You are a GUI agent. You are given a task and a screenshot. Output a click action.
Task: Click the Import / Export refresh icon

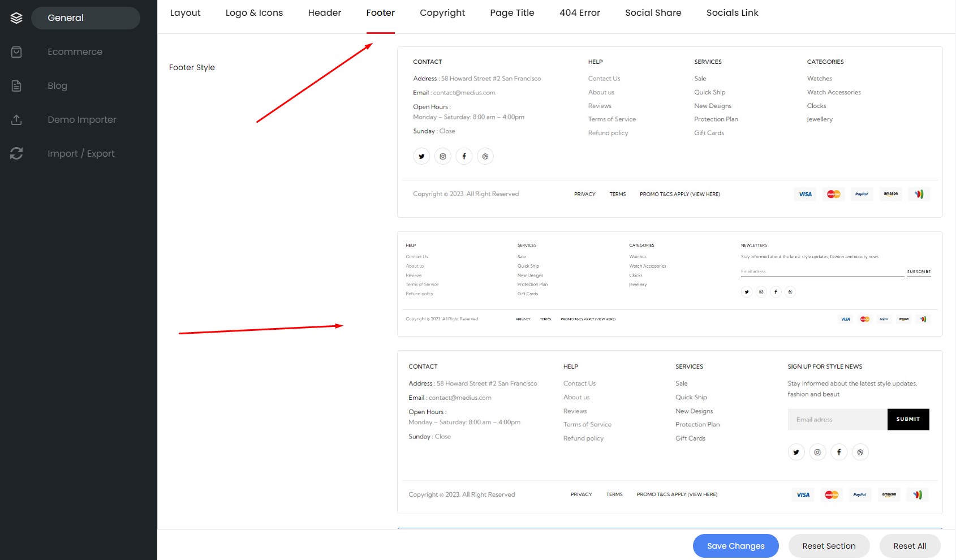point(16,153)
